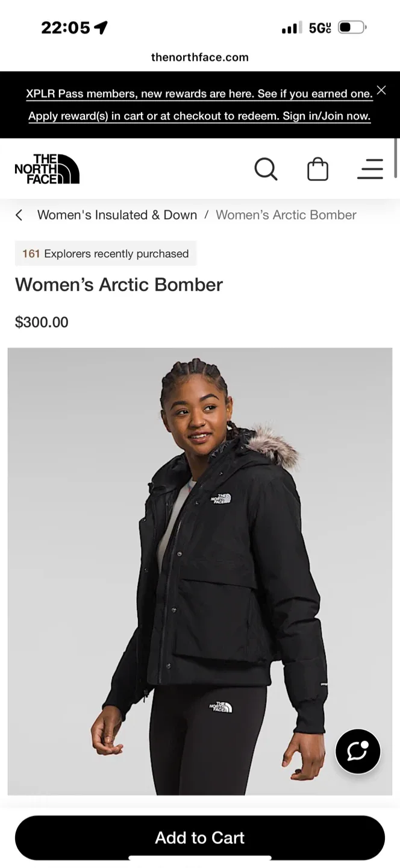Dismiss the XPLR Pass banner

coord(381,90)
